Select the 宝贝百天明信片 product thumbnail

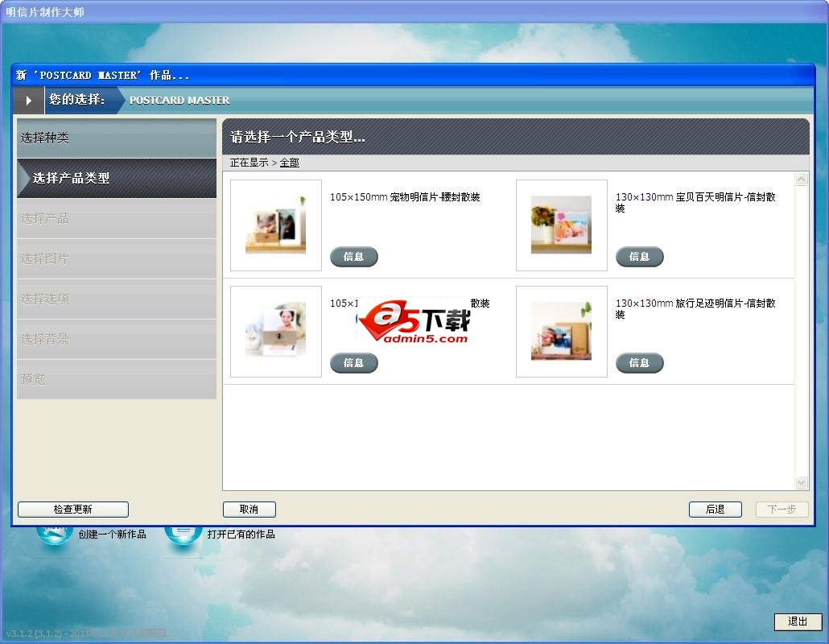click(562, 225)
